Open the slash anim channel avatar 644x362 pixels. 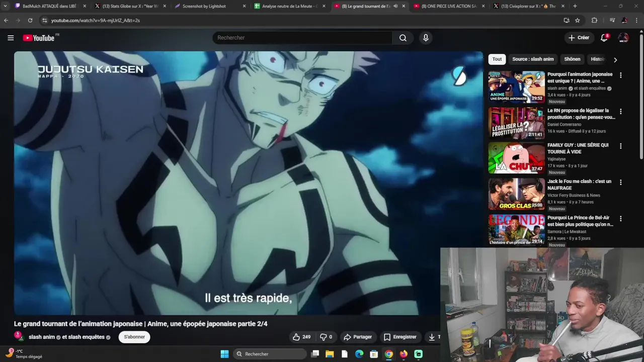pyautogui.click(x=19, y=336)
